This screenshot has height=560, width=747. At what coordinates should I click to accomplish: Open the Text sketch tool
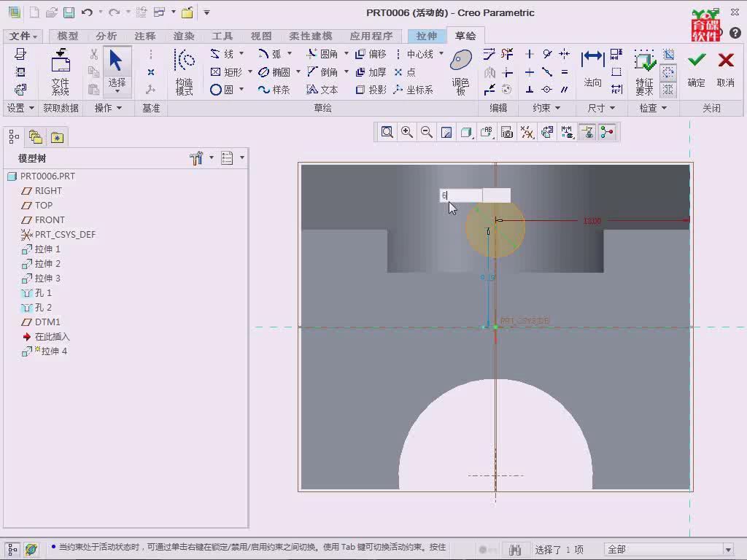click(x=322, y=90)
